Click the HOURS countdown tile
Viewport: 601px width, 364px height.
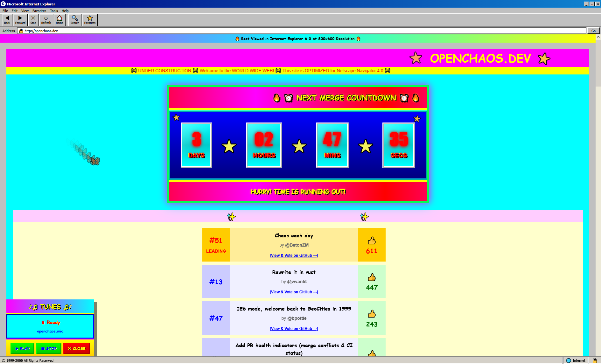point(264,145)
